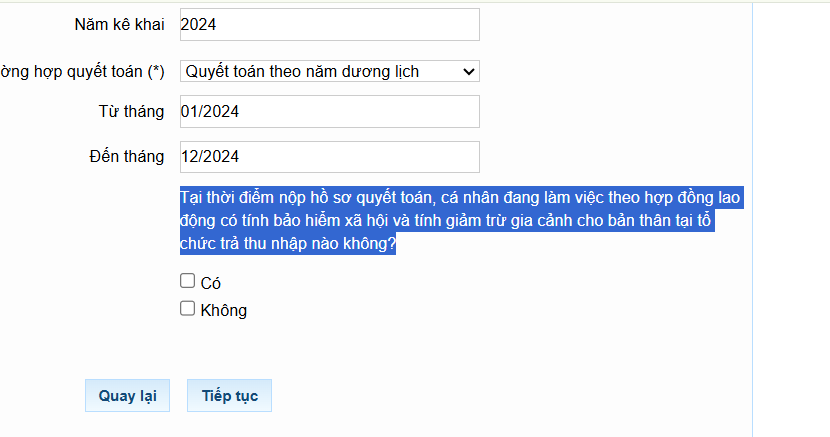Click the required asterisk (*) marker
This screenshot has height=437, width=830.
[x=156, y=72]
